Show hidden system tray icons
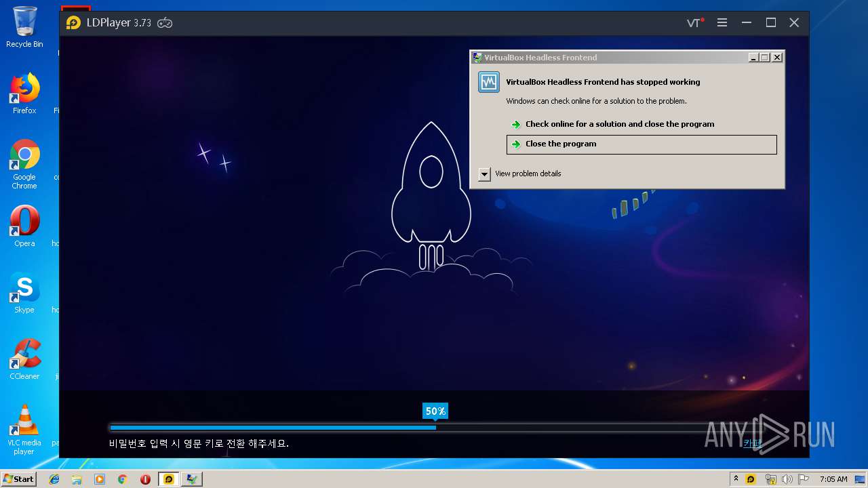Viewport: 868px width, 488px height. coord(736,479)
